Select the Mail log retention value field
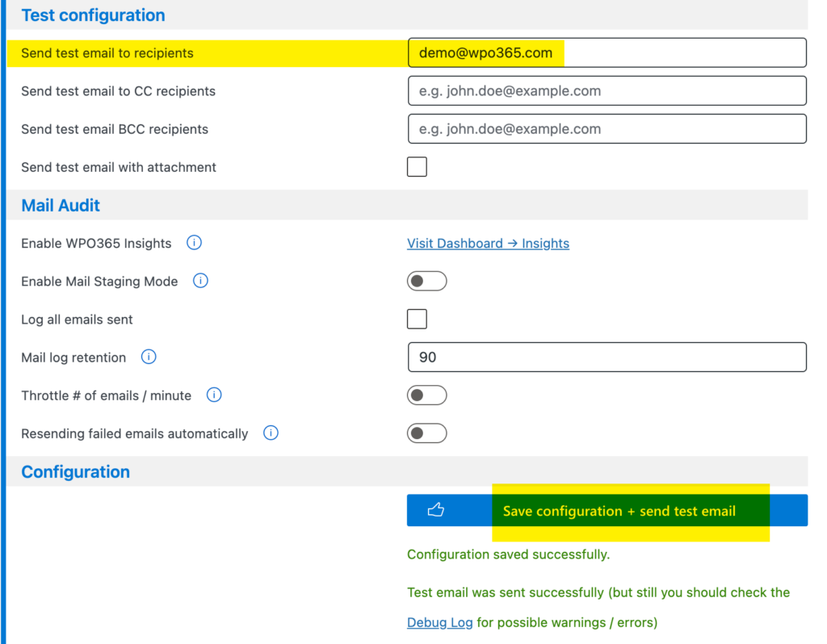Image resolution: width=827 pixels, height=644 pixels. [x=607, y=357]
